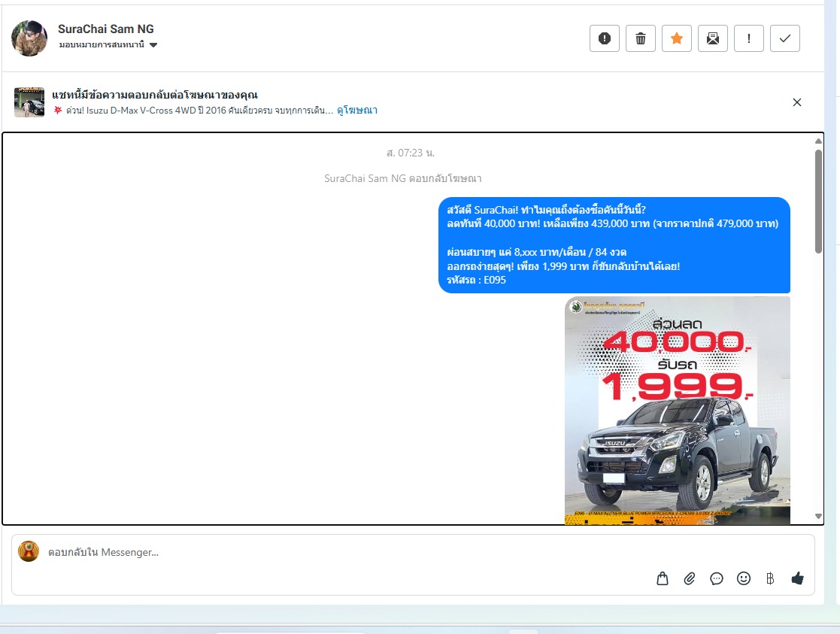Toggle the orange star follow-up marker
840x634 pixels.
point(677,38)
